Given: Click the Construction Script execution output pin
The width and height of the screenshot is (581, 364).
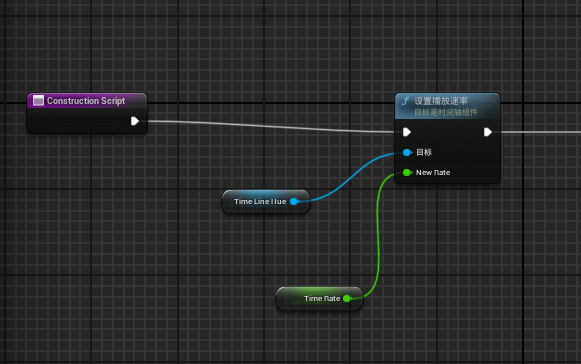Looking at the screenshot, I should [x=135, y=121].
